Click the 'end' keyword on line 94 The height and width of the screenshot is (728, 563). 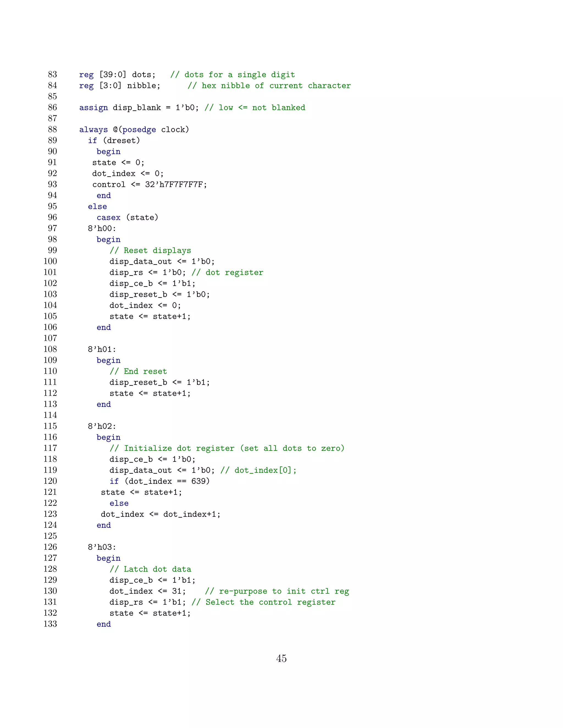click(104, 196)
